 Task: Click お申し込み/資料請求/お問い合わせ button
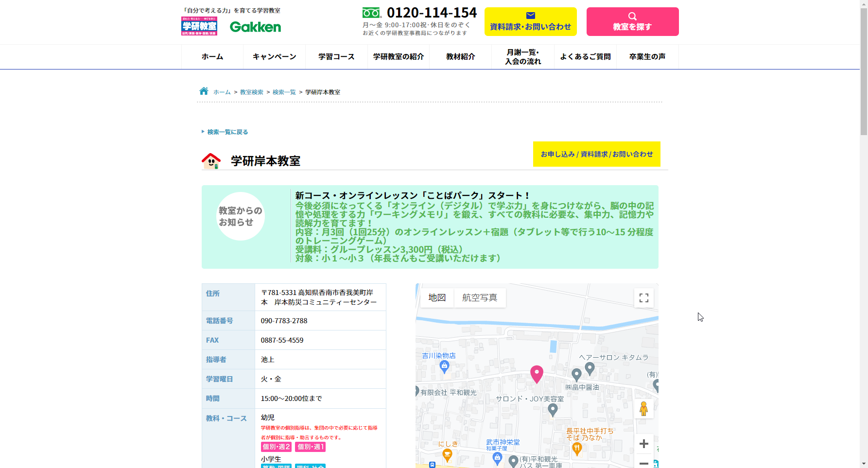point(597,154)
